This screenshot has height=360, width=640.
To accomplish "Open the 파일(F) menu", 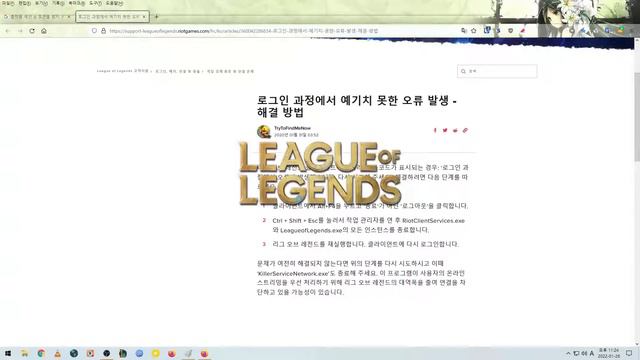I will point(7,3).
